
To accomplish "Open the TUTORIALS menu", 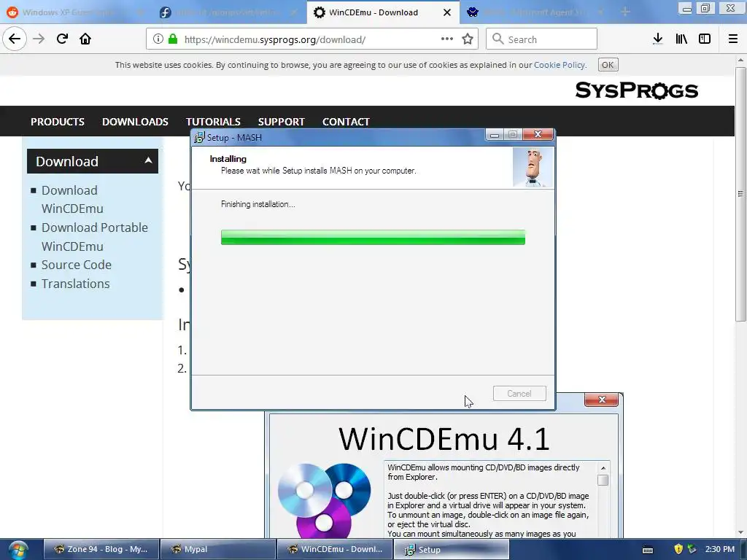I will [214, 122].
